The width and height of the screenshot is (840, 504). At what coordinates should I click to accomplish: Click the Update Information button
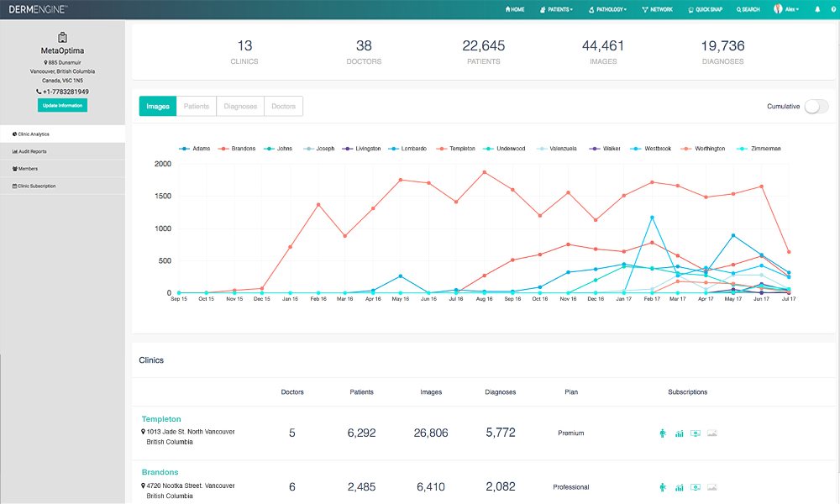(62, 105)
